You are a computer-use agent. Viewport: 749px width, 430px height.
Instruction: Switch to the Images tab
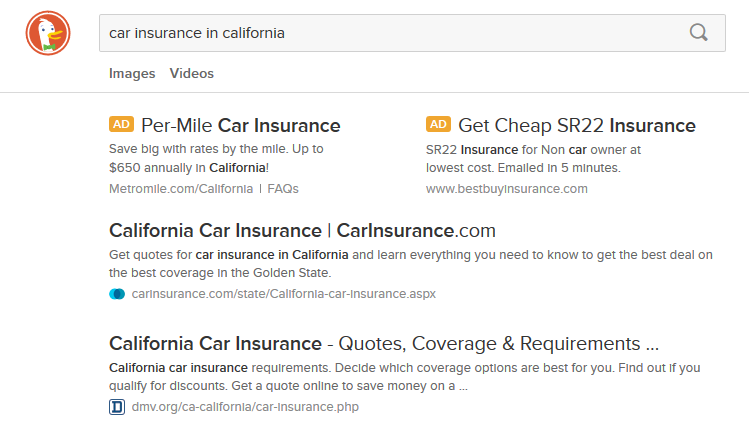coord(132,73)
